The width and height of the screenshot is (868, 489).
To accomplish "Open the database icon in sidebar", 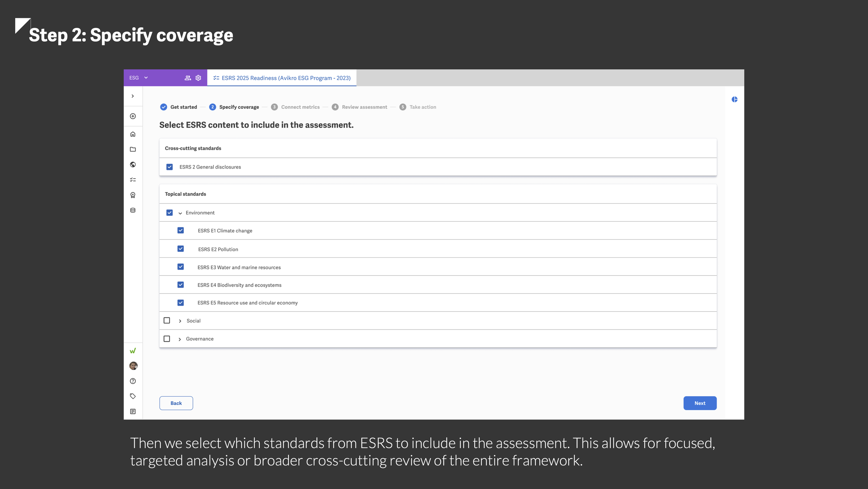I will [133, 210].
